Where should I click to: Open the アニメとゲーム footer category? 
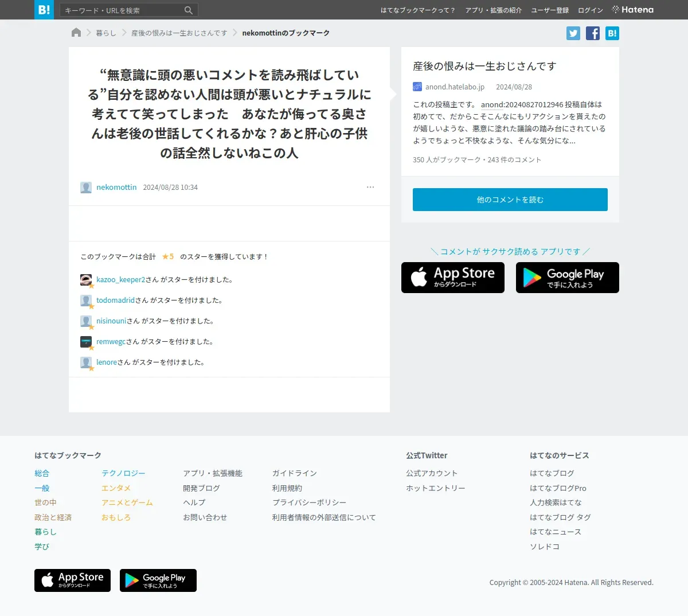click(127, 503)
